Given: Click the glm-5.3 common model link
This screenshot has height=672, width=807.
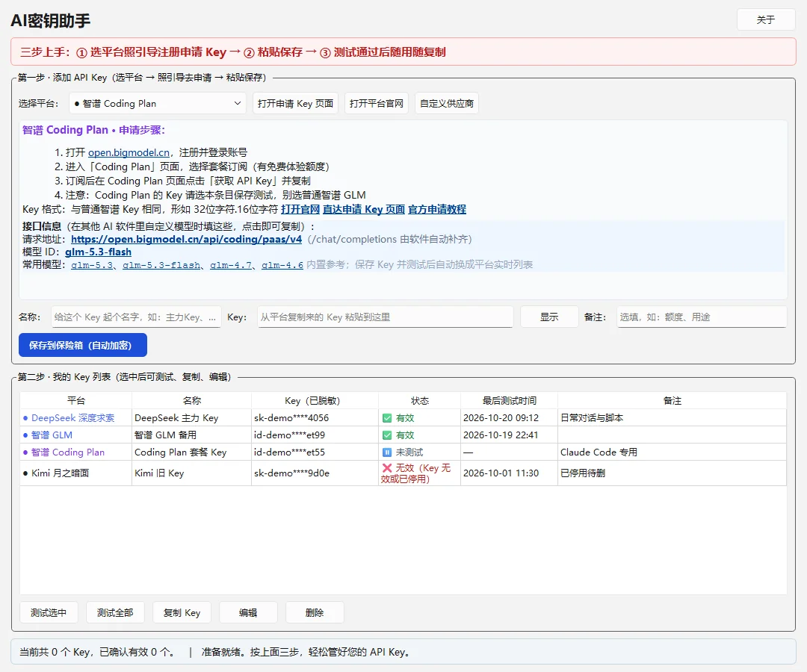Looking at the screenshot, I should pyautogui.click(x=92, y=265).
